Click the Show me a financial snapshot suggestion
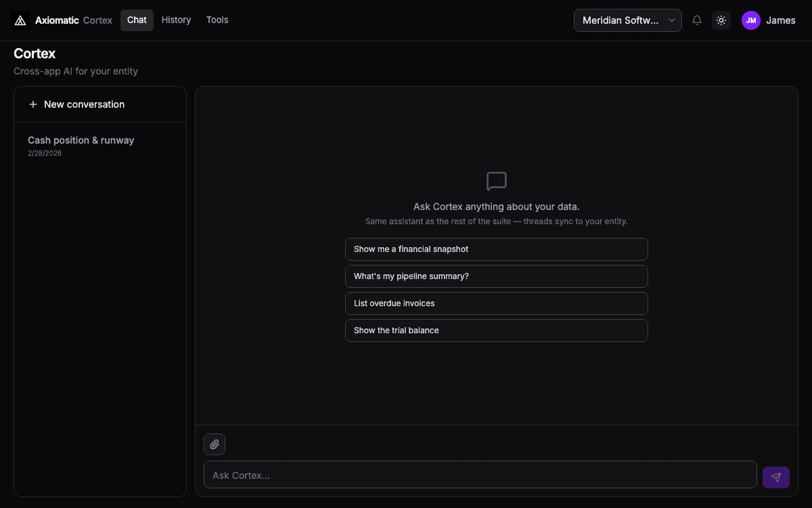 click(x=496, y=249)
